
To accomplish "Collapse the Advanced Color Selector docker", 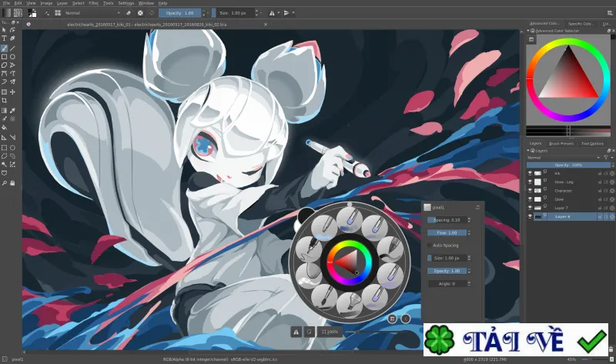I will [x=528, y=31].
